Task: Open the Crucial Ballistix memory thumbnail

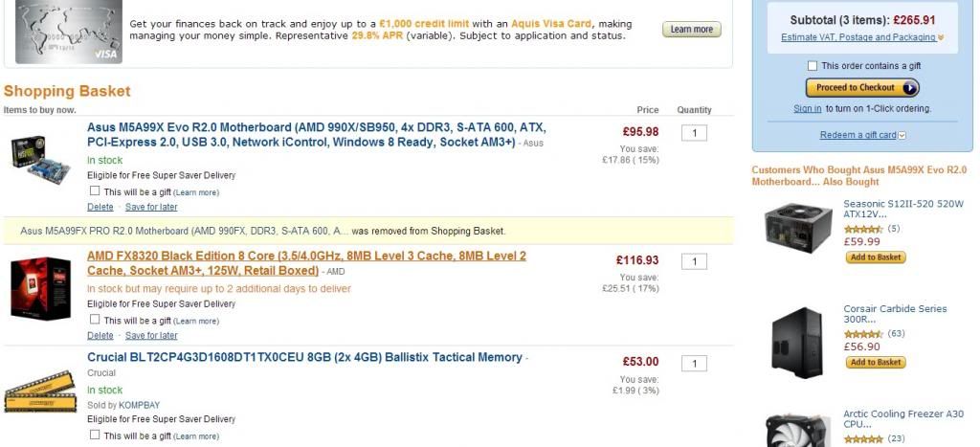Action: [40, 392]
